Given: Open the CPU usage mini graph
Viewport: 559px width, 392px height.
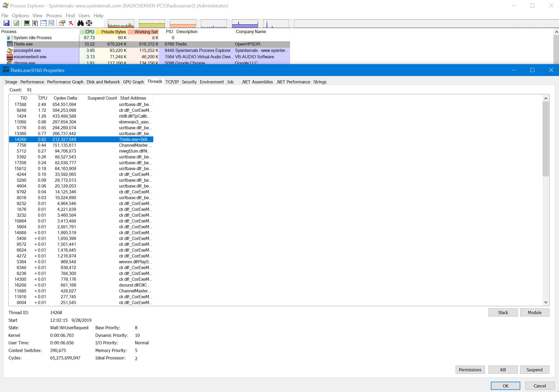Looking at the screenshot, I should tap(121, 24).
